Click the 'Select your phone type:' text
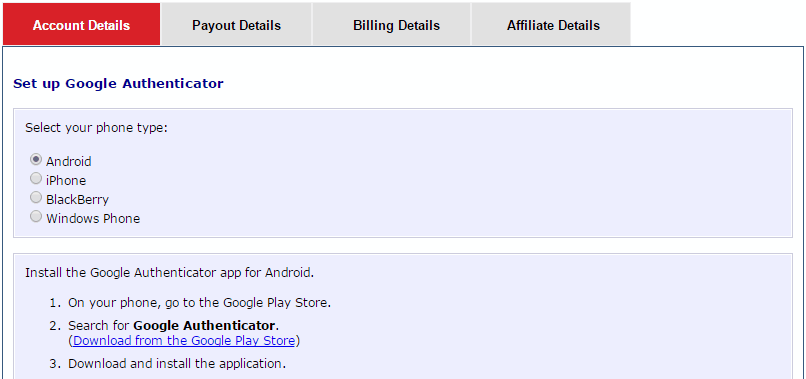 pyautogui.click(x=97, y=128)
